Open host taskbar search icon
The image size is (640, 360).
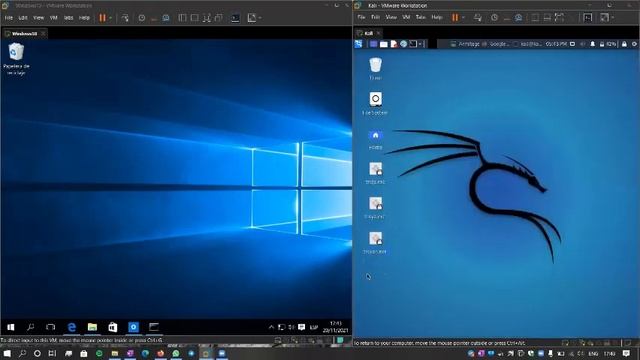(22, 353)
